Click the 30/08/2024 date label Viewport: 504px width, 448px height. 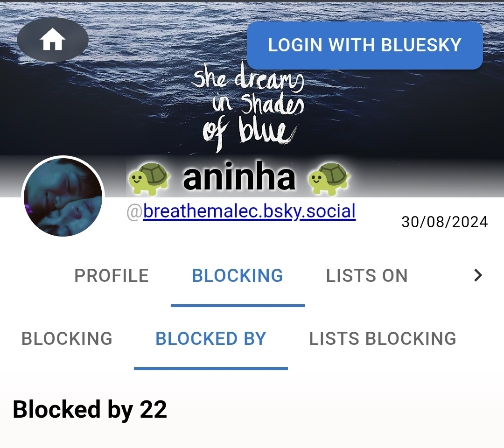445,222
